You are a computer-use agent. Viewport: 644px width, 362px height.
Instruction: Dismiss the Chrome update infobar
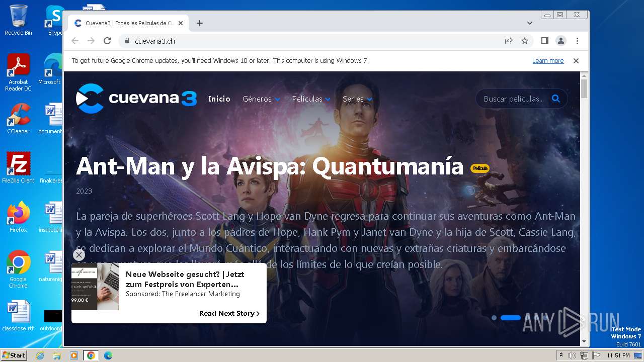pos(576,60)
